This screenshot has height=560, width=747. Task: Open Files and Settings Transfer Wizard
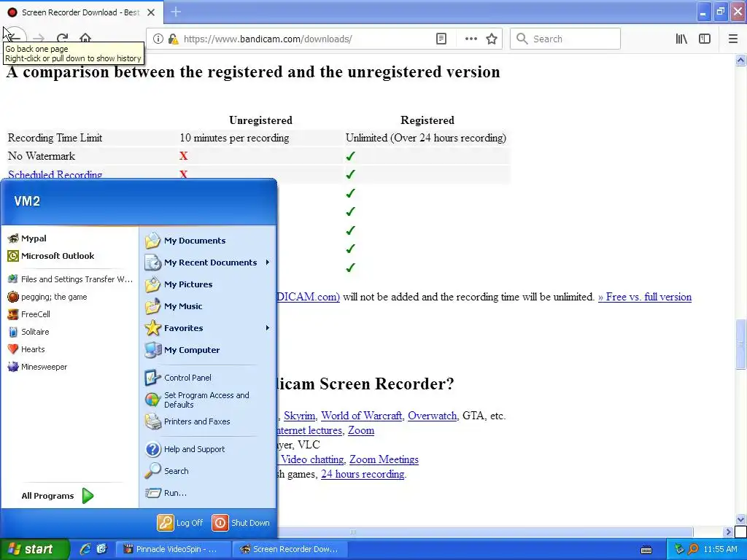[69, 279]
